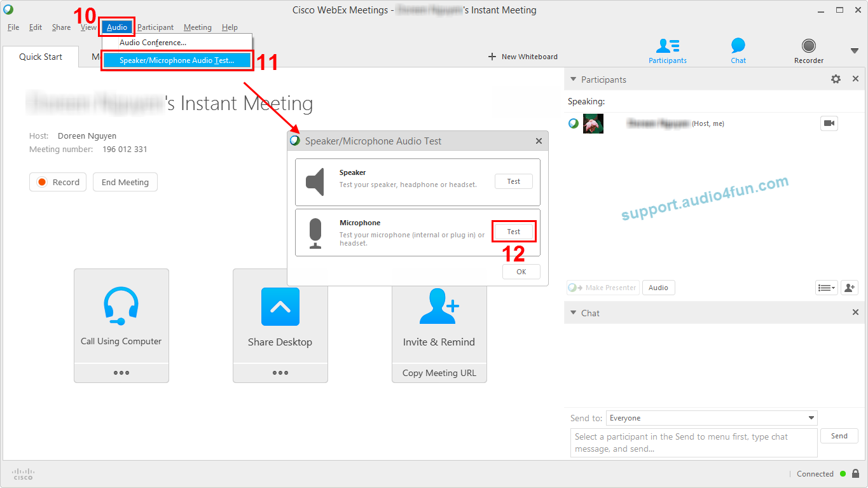Open the Participant menu
The image size is (868, 488).
[155, 27]
